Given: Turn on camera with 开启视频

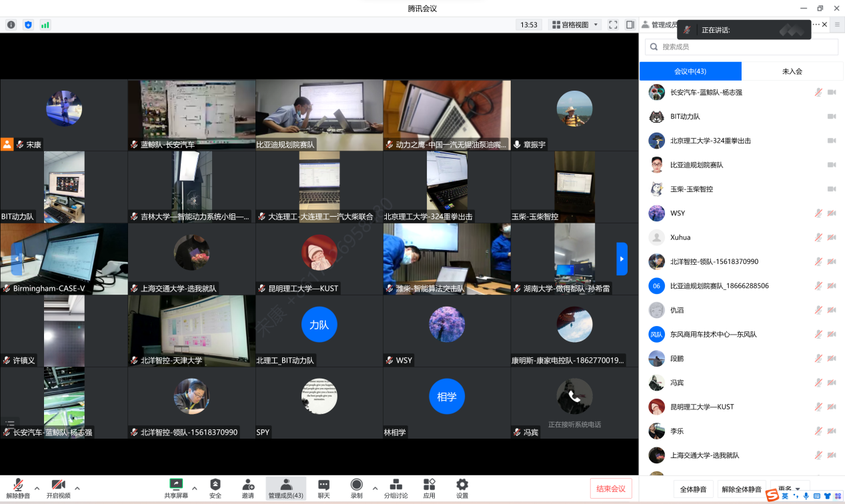Looking at the screenshot, I should click(58, 487).
